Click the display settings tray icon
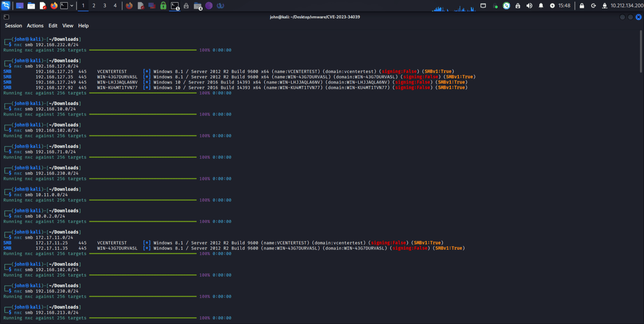This screenshot has height=324, width=644. click(483, 6)
